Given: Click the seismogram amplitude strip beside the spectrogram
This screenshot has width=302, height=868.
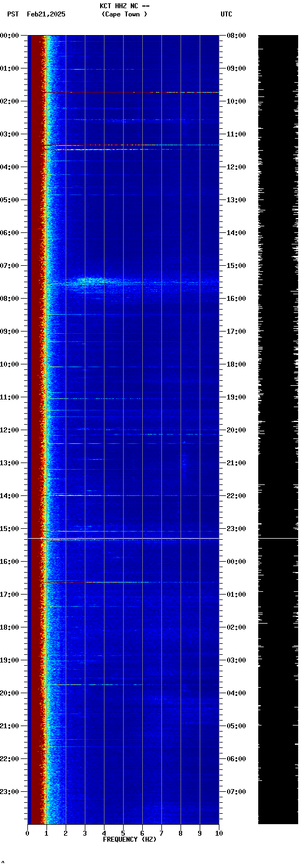Looking at the screenshot, I should pyautogui.click(x=278, y=430).
